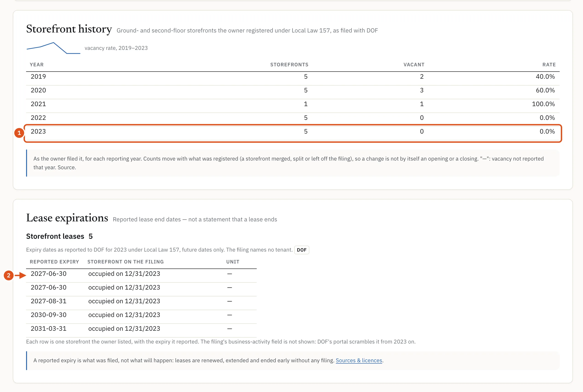
Task: Select the 2021 year cell
Action: 38,104
